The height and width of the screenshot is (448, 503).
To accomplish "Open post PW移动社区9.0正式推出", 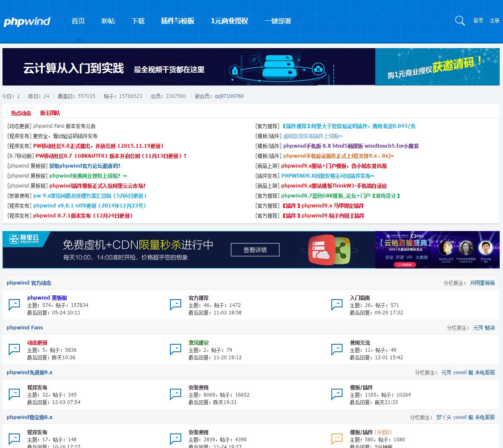I will click(99, 146).
